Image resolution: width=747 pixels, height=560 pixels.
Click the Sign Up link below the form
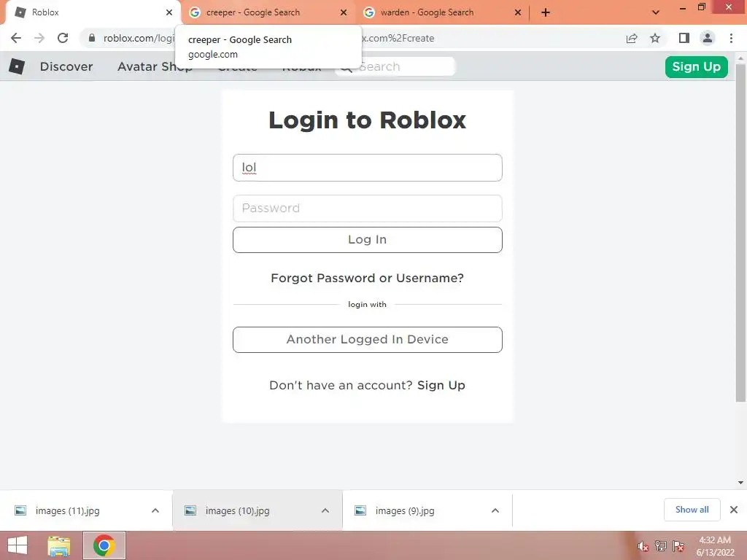[441, 385]
